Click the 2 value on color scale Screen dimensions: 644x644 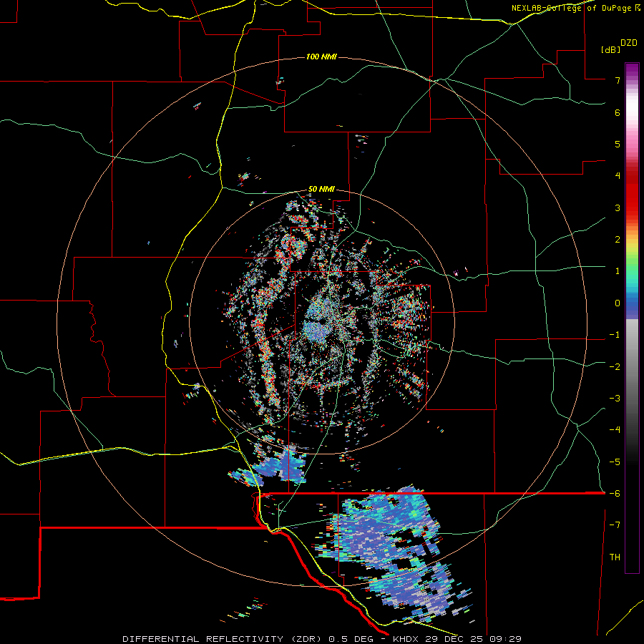pos(618,240)
